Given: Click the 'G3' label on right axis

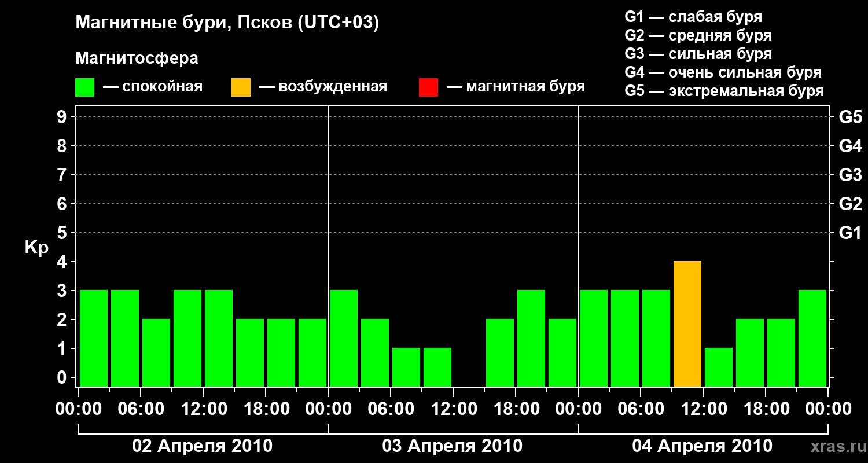Looking at the screenshot, I should 851,175.
